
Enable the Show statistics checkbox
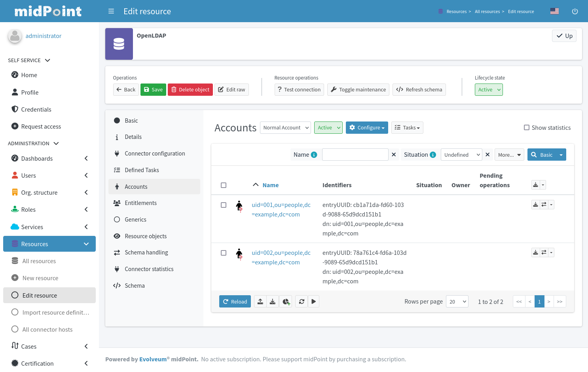(526, 127)
